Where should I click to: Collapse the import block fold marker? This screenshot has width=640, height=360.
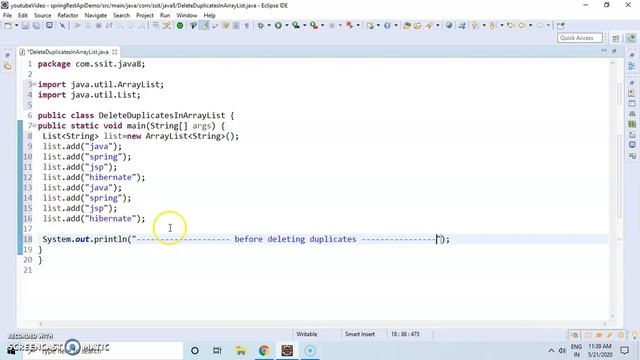tap(35, 84)
